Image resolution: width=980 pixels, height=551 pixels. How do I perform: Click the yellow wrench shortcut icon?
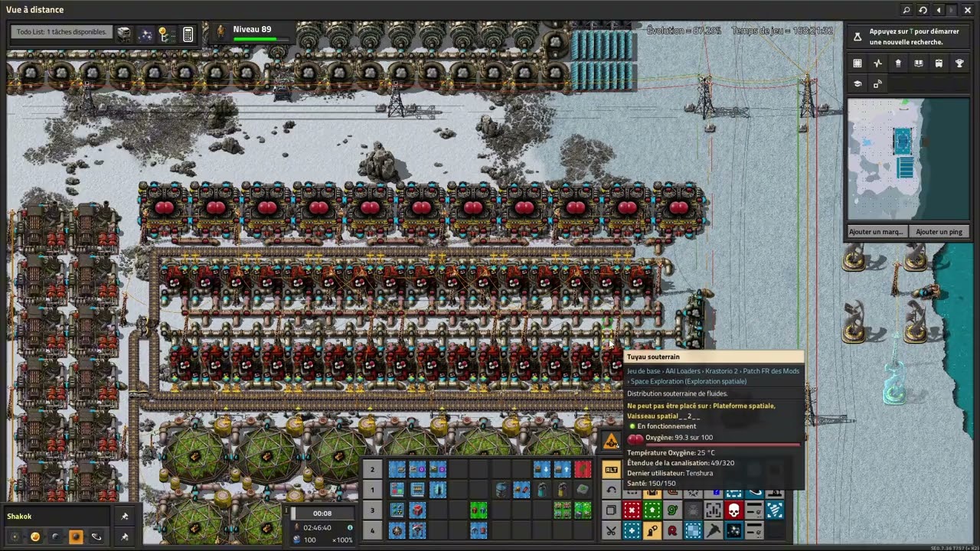[x=652, y=530]
